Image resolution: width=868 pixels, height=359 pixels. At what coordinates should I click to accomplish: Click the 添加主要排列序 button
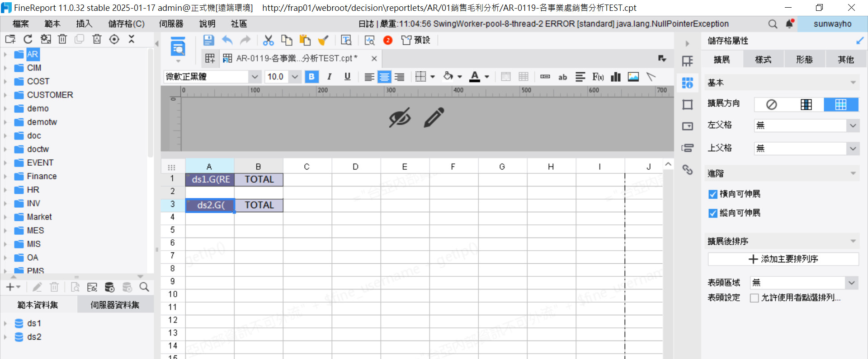click(x=783, y=259)
